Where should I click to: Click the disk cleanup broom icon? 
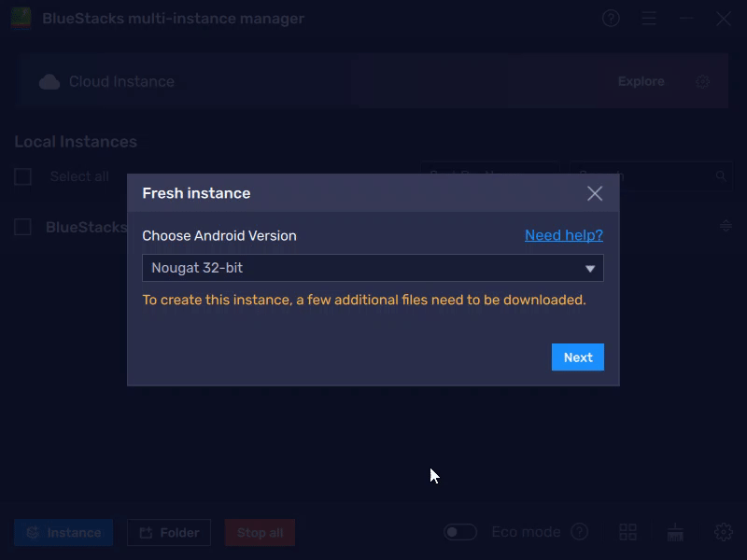point(675,532)
